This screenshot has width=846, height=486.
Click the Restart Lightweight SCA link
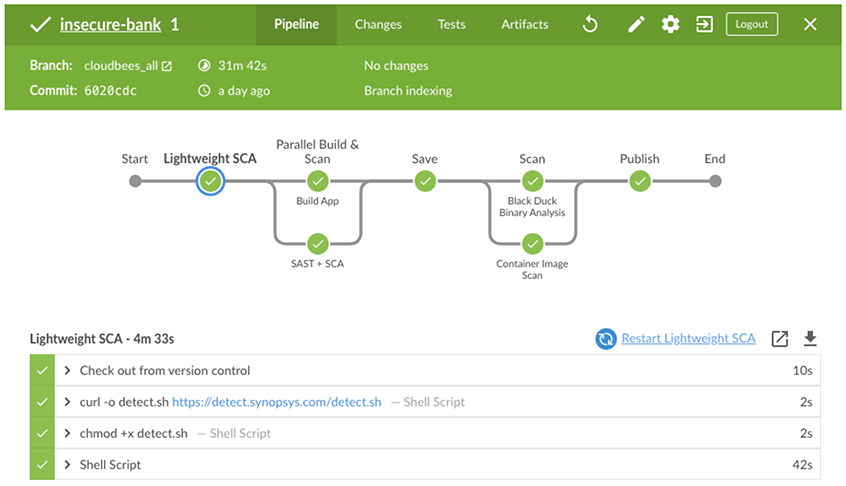tap(688, 339)
